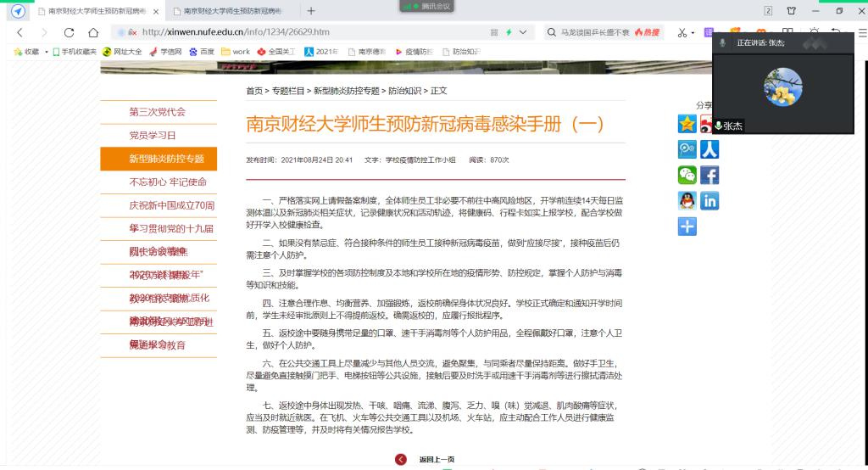Share page via QZone star icon
Image resolution: width=868 pixels, height=470 pixels.
[687, 124]
